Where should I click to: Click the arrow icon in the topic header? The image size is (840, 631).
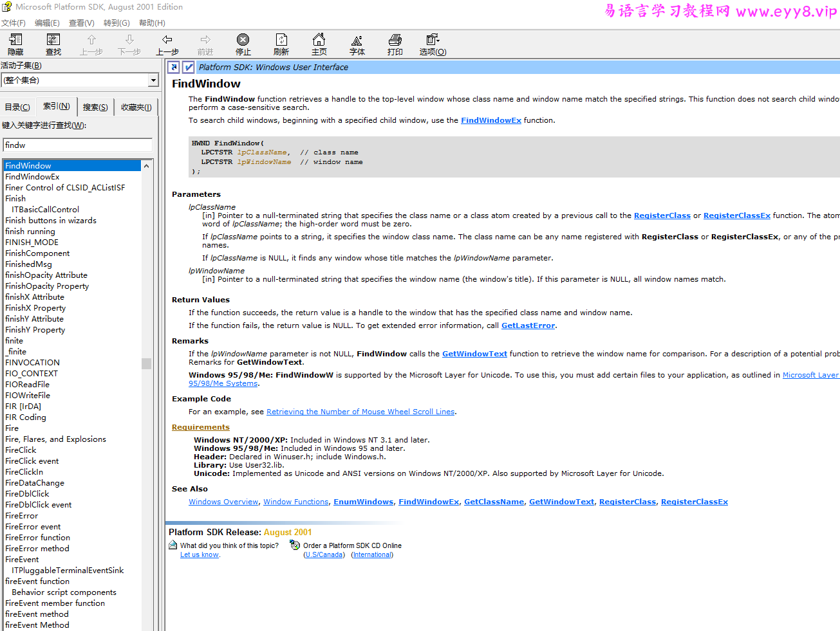pos(173,67)
